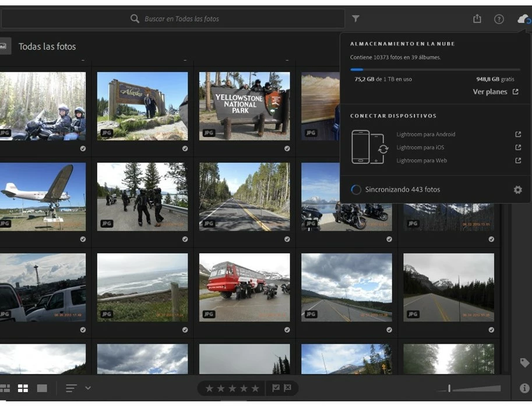Viewport: 532px width, 406px height.
Task: Select the white airplane photo
Action: [43, 197]
